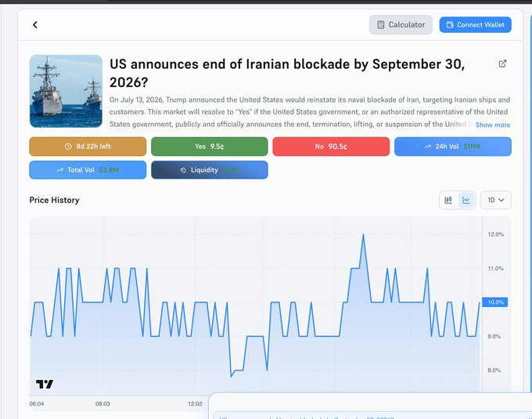
Task: Click the 9.0% axis label
Action: (494, 336)
